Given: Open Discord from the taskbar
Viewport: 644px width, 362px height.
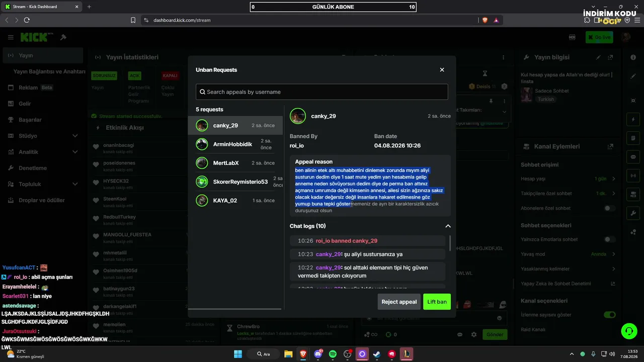Looking at the screenshot, I should coord(318,354).
